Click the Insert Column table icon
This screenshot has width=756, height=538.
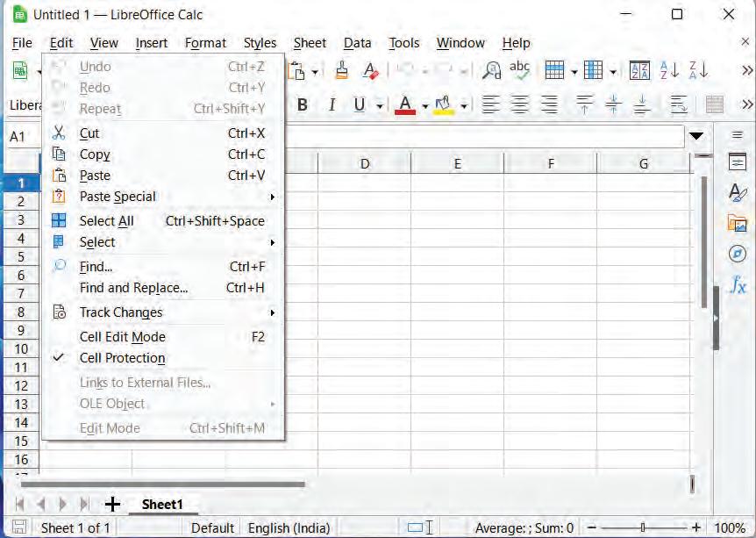(593, 70)
